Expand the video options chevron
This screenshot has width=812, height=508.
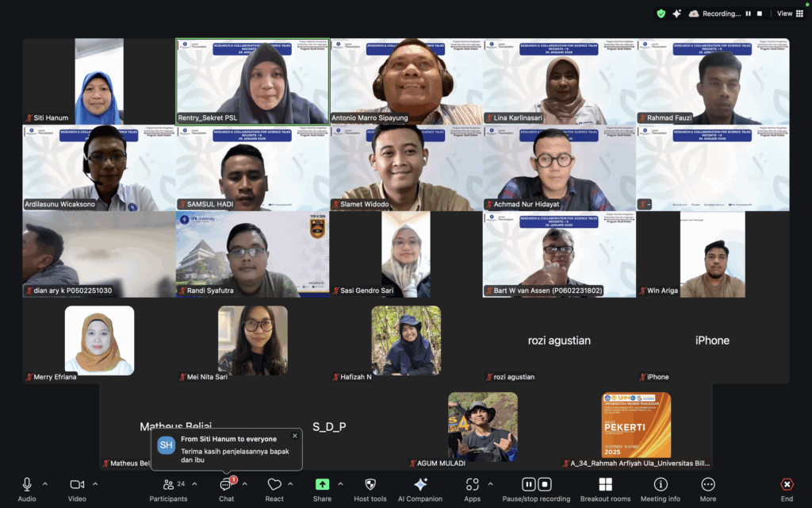tap(95, 483)
